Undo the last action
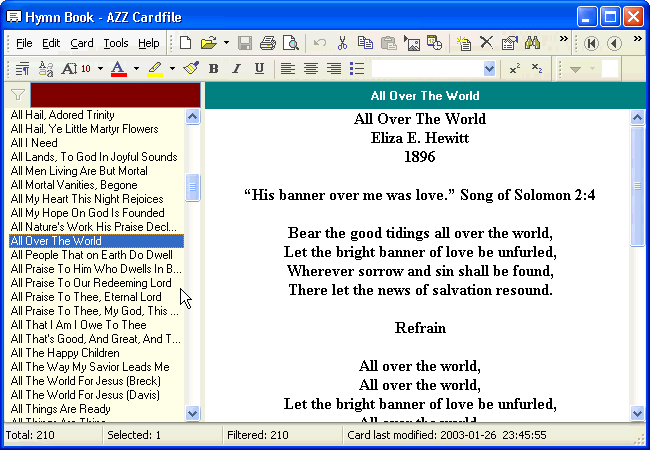650x450 pixels. point(320,43)
